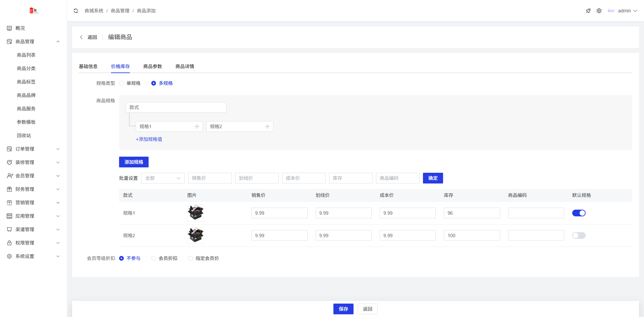Click the 添加规格 button

134,162
